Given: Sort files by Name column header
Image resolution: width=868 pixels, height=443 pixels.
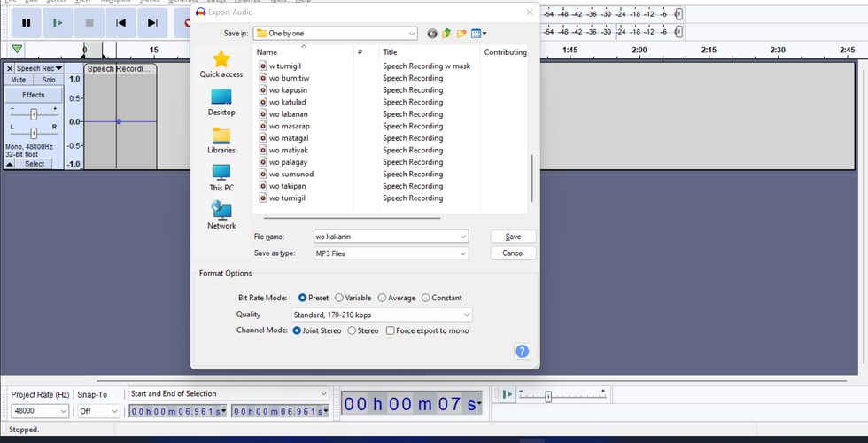Looking at the screenshot, I should coord(303,52).
